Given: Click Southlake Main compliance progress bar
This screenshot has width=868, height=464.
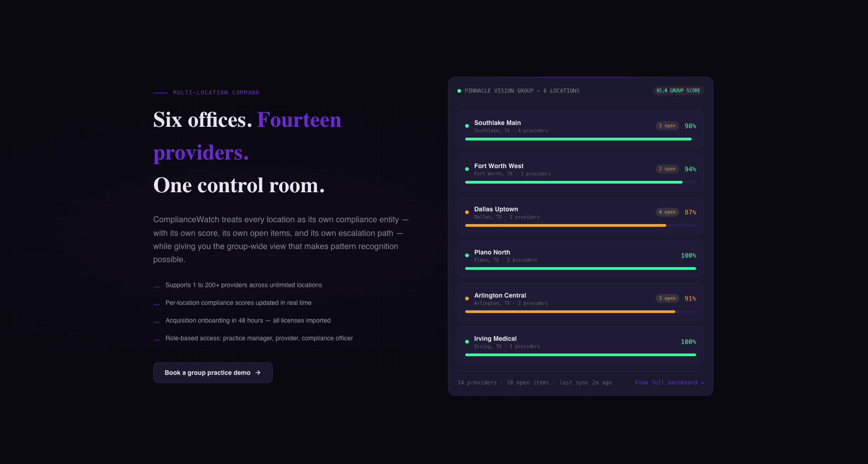Looking at the screenshot, I should point(581,139).
